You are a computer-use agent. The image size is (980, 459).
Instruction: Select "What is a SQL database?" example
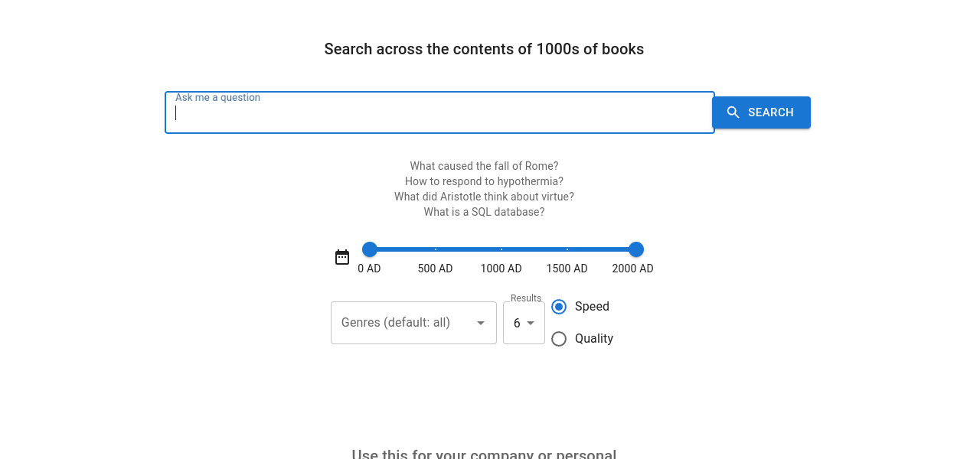point(484,212)
